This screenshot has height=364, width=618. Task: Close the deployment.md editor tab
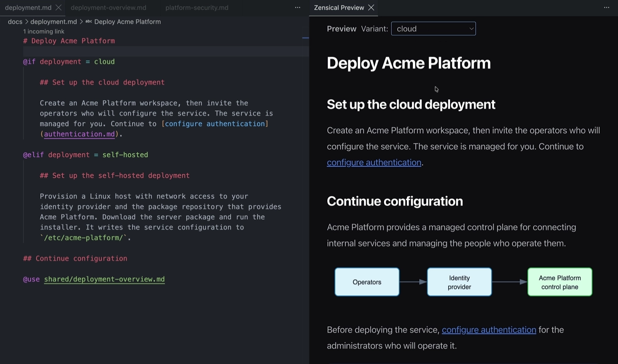tap(58, 8)
